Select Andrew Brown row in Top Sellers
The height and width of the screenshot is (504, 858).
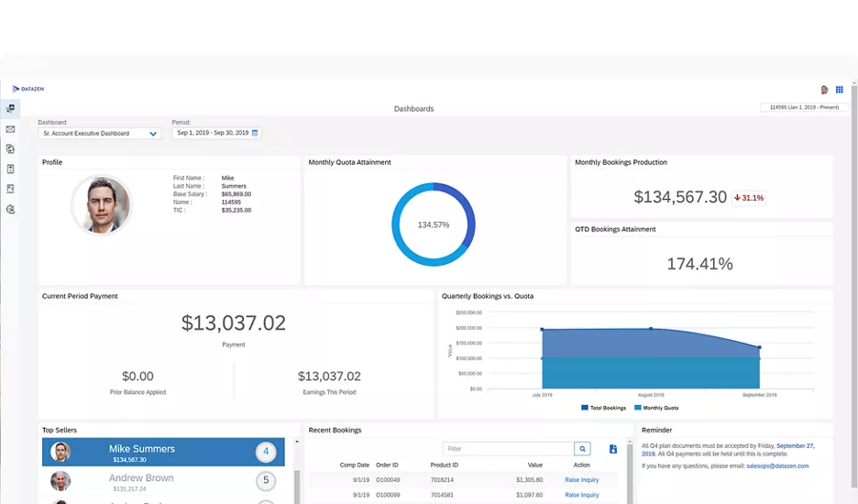[x=163, y=481]
